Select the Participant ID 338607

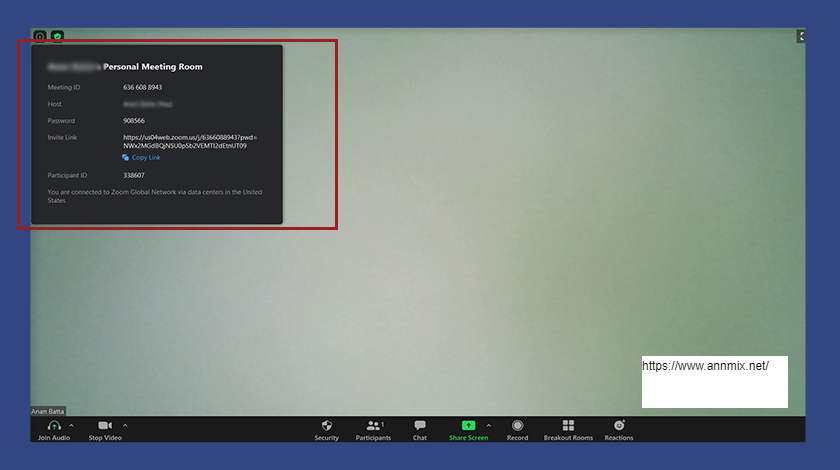coord(134,175)
